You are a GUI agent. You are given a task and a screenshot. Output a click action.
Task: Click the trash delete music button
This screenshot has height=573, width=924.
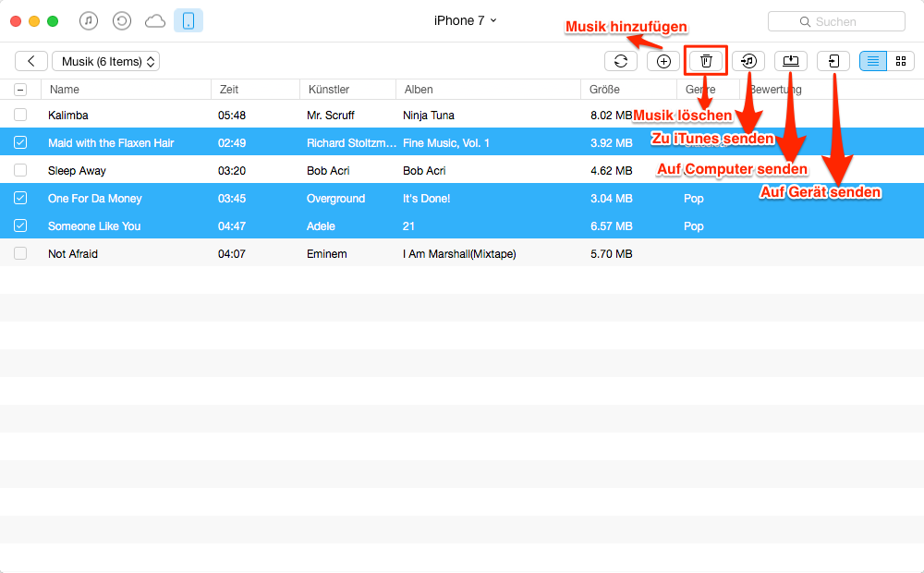tap(706, 61)
